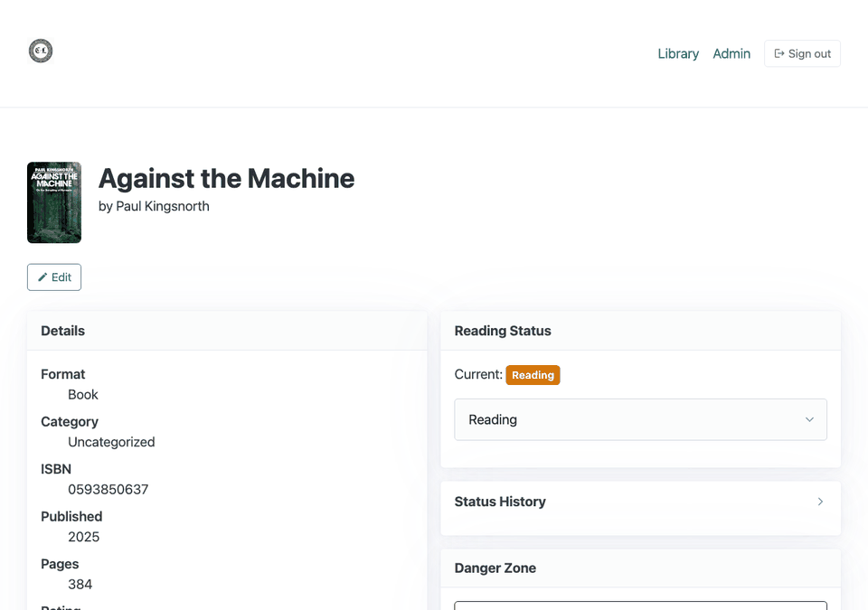
Task: Click the sign-out arrow icon
Action: coord(779,53)
